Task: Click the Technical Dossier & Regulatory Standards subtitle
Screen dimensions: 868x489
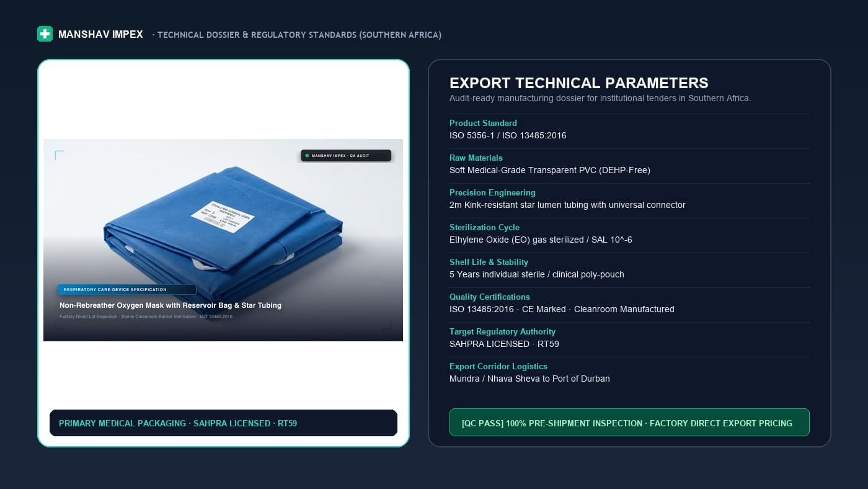Action: click(x=297, y=35)
